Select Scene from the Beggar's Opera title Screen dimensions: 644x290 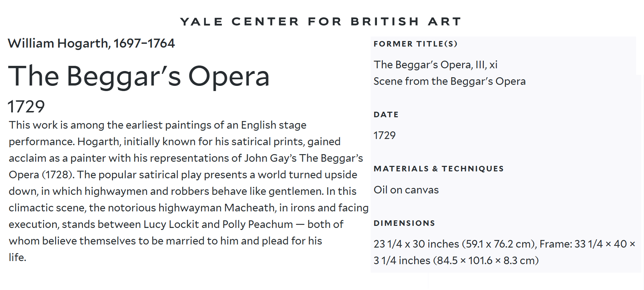point(450,81)
